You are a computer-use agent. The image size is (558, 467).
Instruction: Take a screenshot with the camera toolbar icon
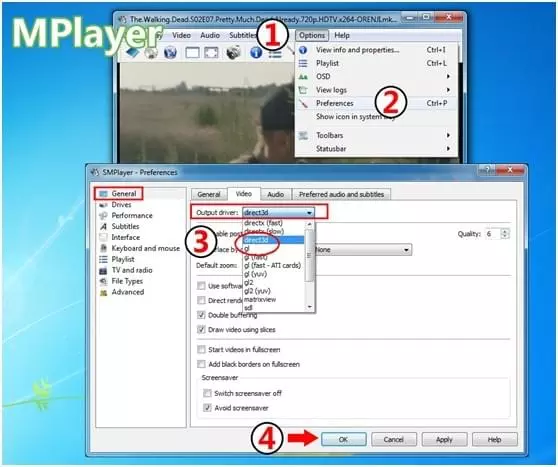233,53
